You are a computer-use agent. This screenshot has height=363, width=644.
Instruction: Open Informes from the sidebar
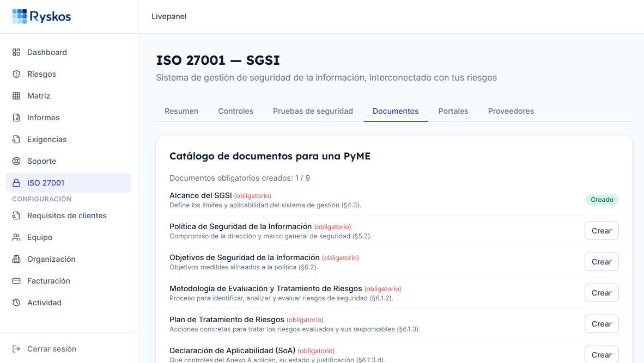point(68,118)
